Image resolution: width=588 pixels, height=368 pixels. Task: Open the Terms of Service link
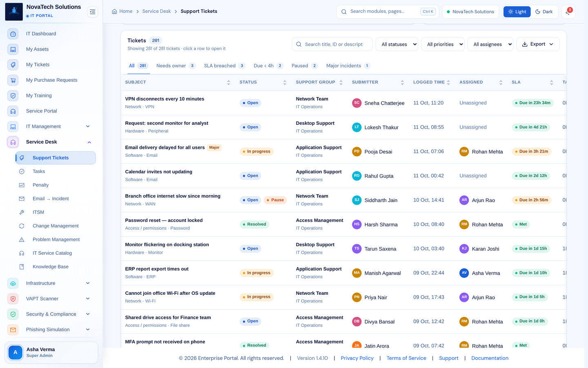[406, 358]
